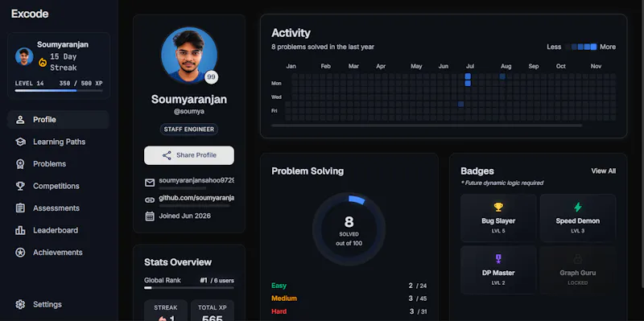This screenshot has height=321, width=644.
Task: View the Leaderboard page
Action: point(58,231)
